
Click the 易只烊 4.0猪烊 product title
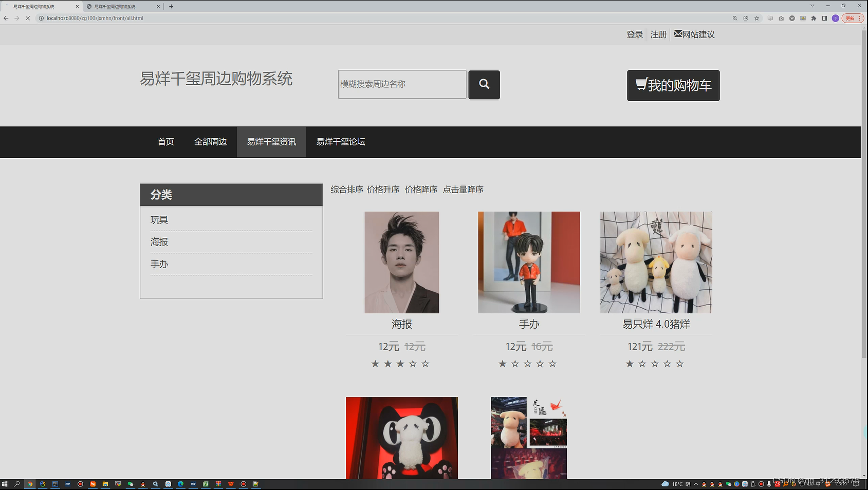pyautogui.click(x=656, y=324)
